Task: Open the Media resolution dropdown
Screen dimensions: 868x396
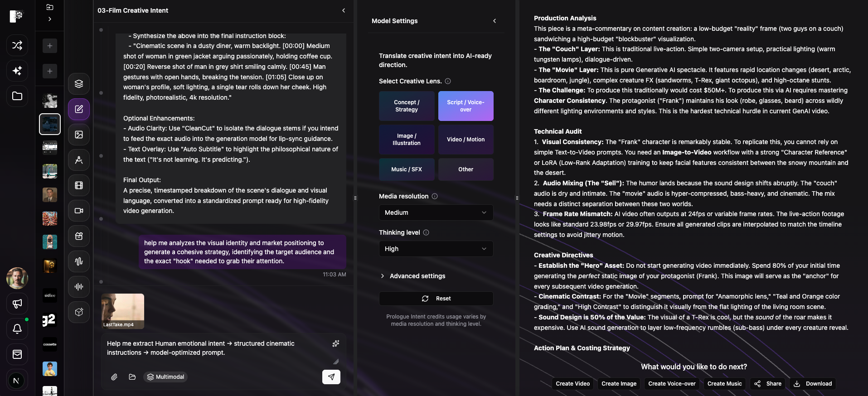Action: (436, 212)
